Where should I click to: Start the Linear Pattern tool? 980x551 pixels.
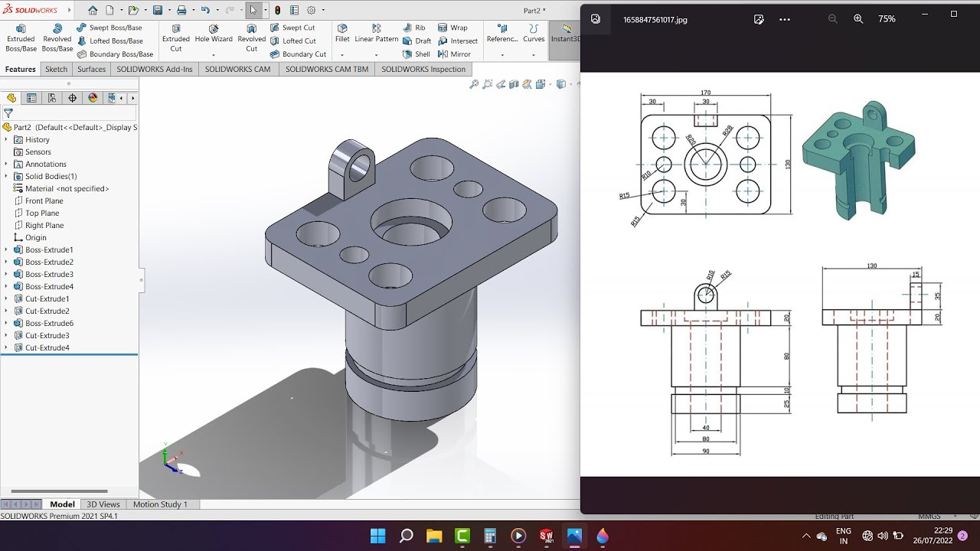377,34
